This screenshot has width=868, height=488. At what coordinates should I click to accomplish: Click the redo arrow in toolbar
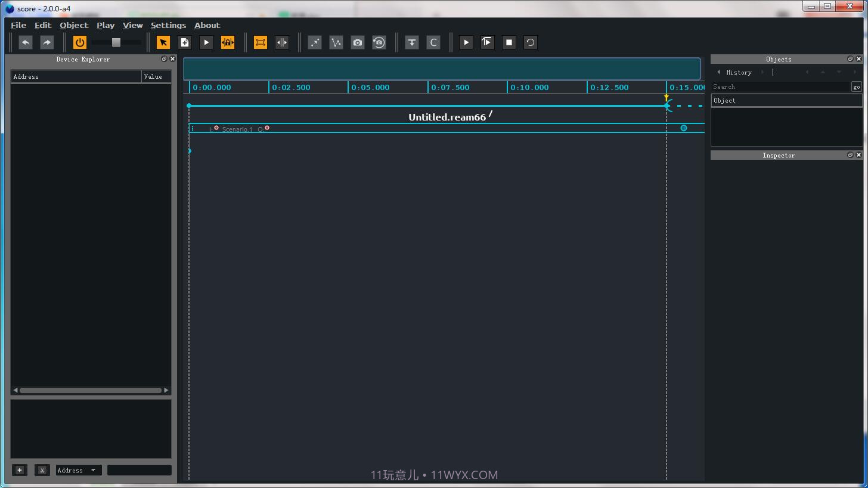[x=46, y=42]
